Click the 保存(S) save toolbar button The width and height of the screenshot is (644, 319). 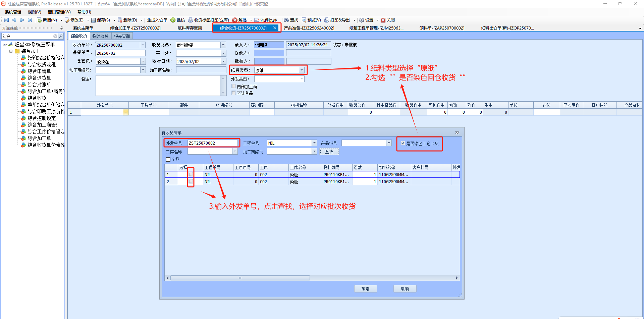coord(101,20)
